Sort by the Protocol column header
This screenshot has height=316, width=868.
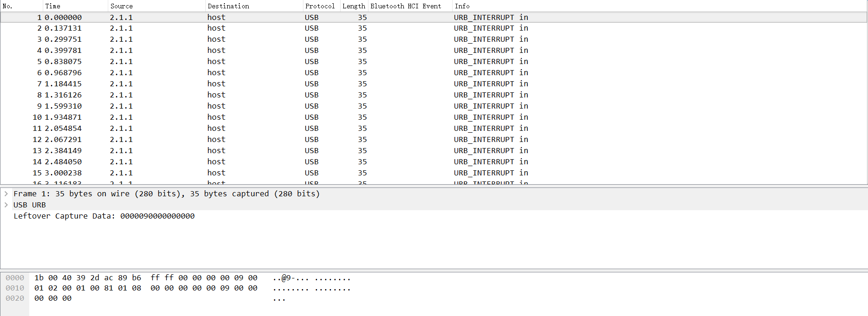(320, 6)
